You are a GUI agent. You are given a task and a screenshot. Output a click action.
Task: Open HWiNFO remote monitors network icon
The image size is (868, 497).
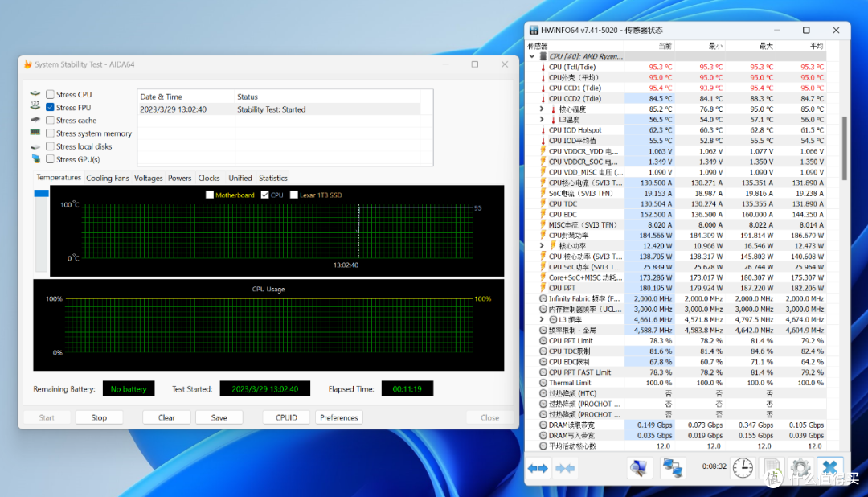(673, 468)
